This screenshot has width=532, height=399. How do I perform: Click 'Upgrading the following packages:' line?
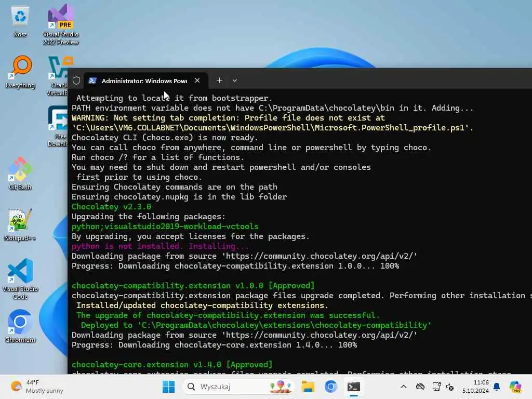(148, 217)
